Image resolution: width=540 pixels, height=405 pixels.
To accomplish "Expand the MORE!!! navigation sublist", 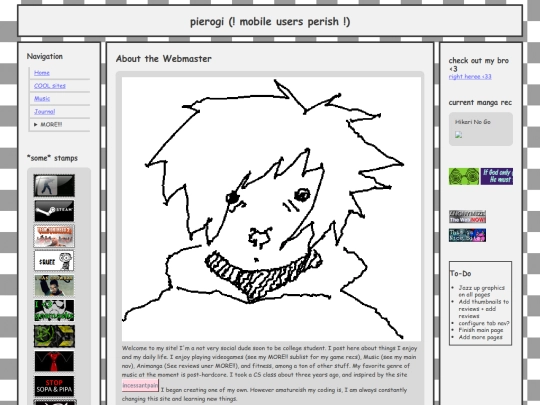I will 48,125.
